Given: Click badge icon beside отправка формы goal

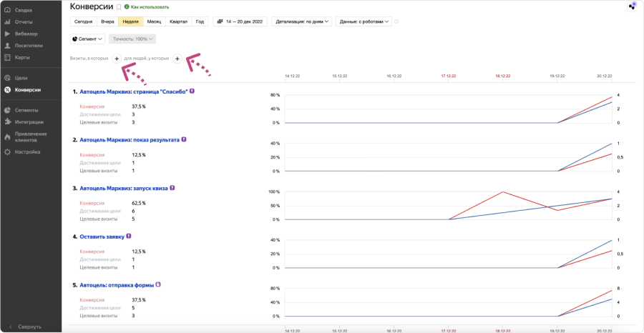Looking at the screenshot, I should 158,284.
